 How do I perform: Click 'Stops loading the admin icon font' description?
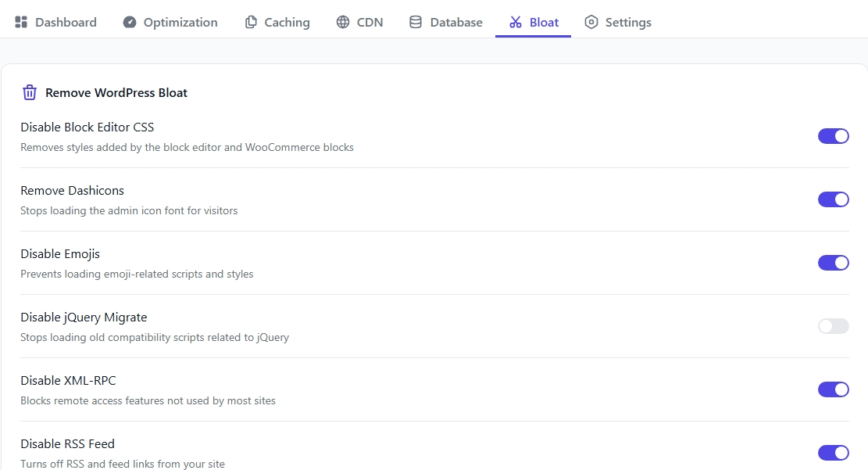coord(129,210)
